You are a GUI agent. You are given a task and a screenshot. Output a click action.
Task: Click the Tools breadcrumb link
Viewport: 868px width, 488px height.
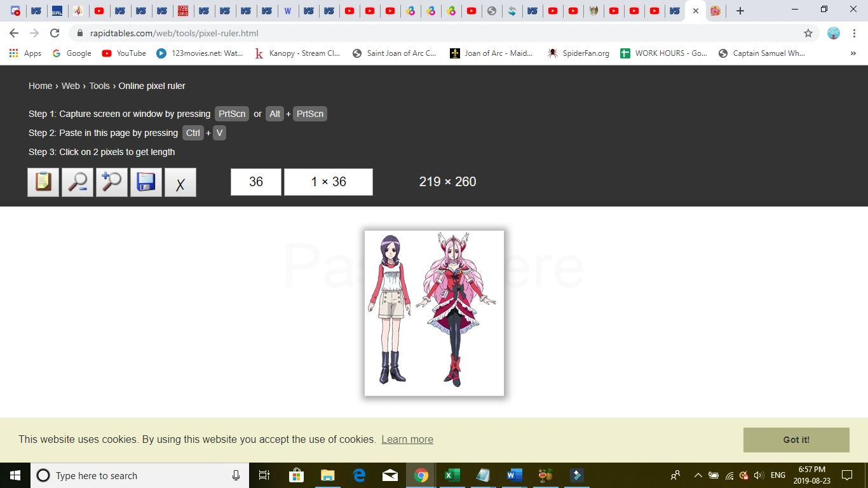click(99, 86)
